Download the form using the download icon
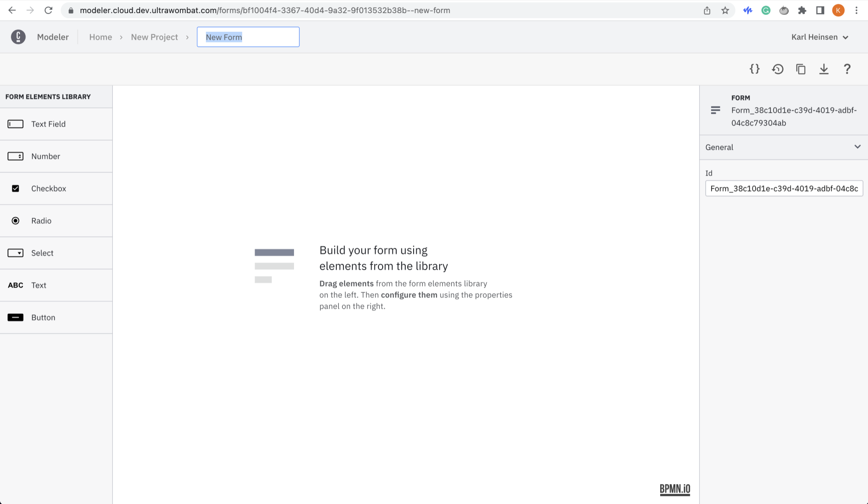The width and height of the screenshot is (868, 504). point(823,68)
